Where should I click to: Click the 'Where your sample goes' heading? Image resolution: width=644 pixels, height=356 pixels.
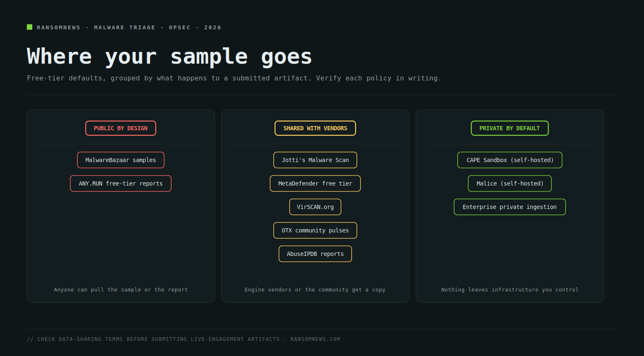[170, 56]
